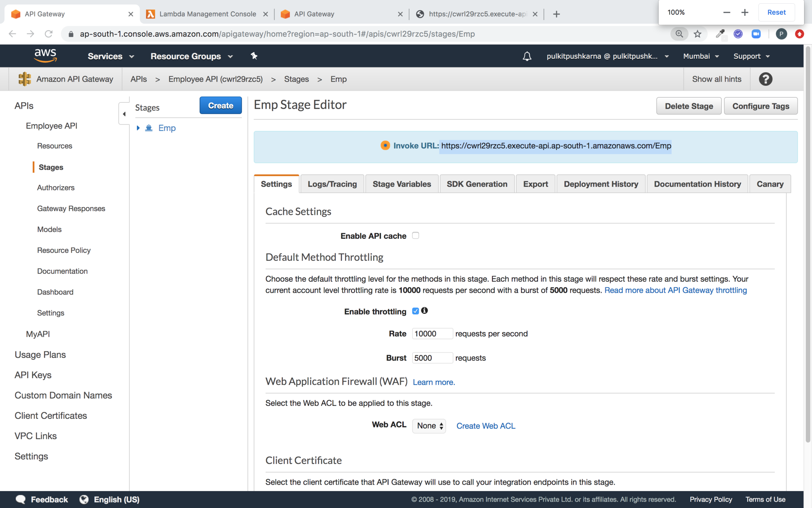This screenshot has width=812, height=508.
Task: Click the Delete Stage button
Action: [689, 106]
